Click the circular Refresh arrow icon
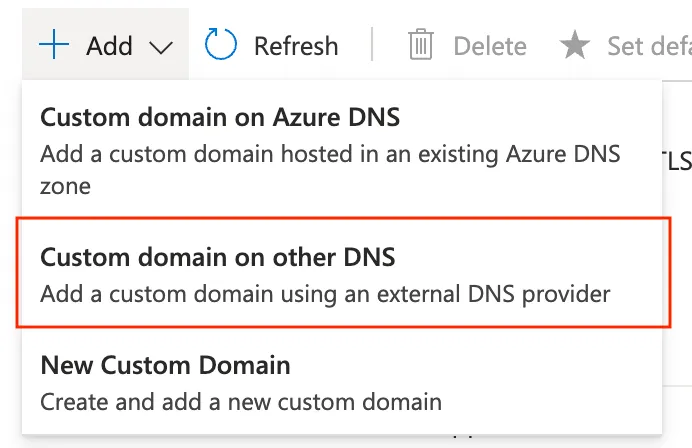 pos(220,44)
